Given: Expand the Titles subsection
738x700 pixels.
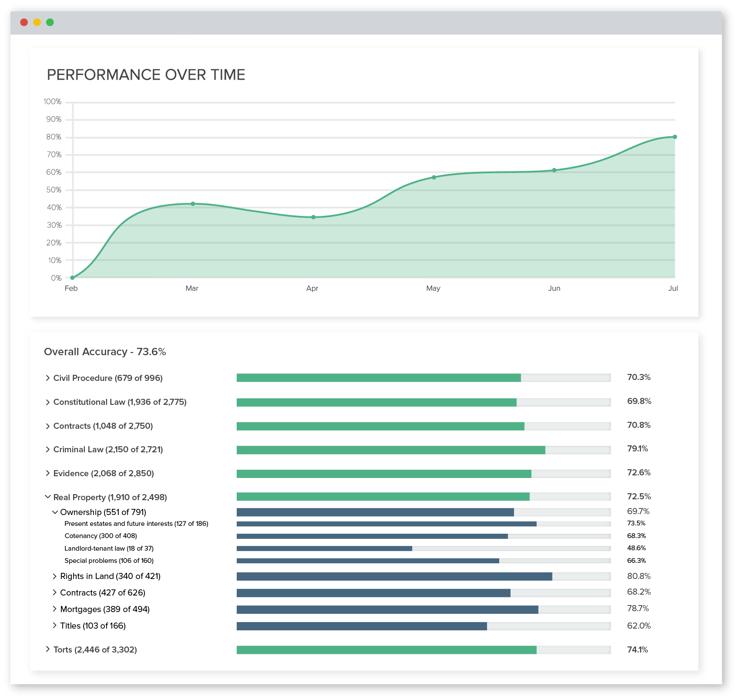Looking at the screenshot, I should pos(54,626).
